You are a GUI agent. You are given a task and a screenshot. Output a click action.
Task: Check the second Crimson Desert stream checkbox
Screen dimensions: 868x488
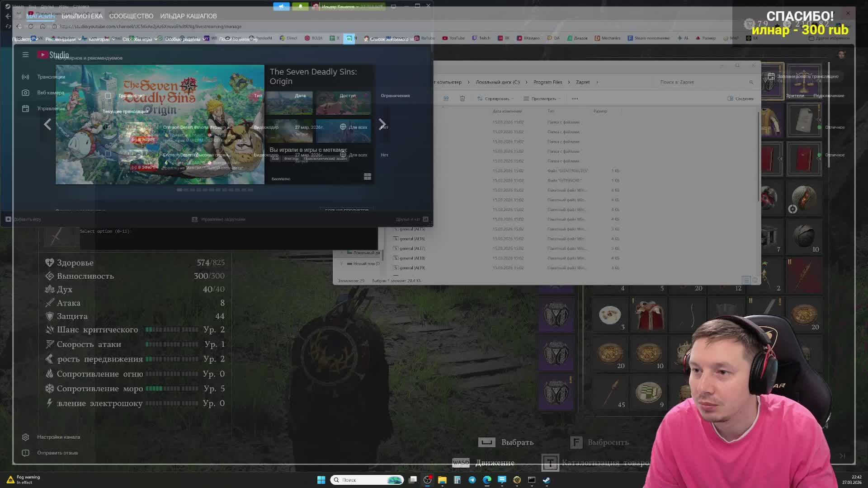pos(108,154)
